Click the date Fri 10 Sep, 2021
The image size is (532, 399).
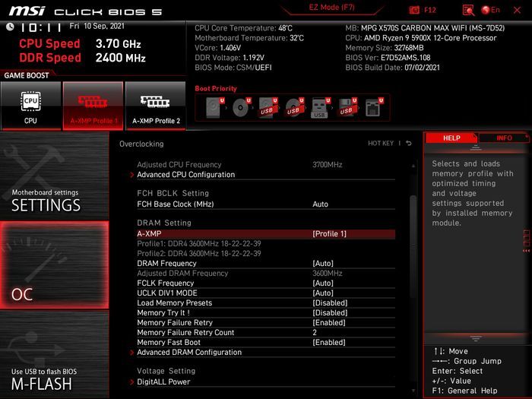tap(97, 26)
